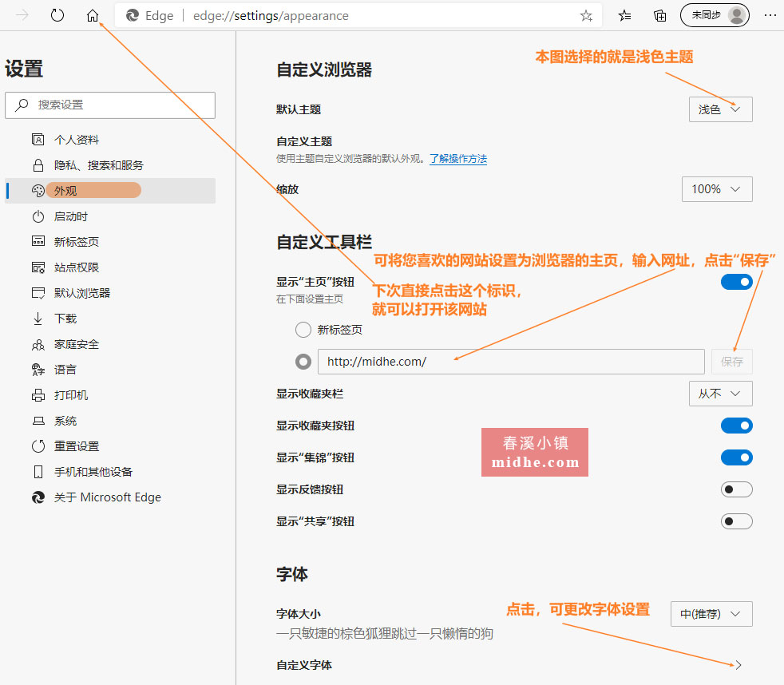Click the power icon next to 启动时
Viewport: 784px width, 685px height.
pos(38,216)
